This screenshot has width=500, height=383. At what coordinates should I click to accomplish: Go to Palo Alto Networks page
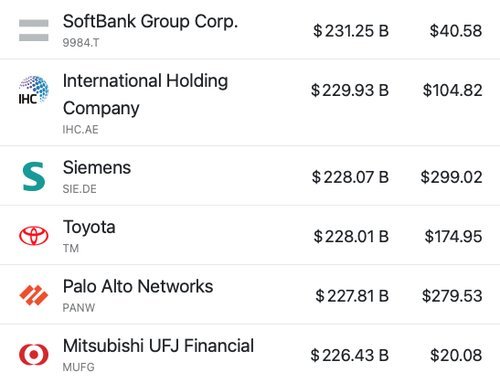pyautogui.click(x=138, y=286)
